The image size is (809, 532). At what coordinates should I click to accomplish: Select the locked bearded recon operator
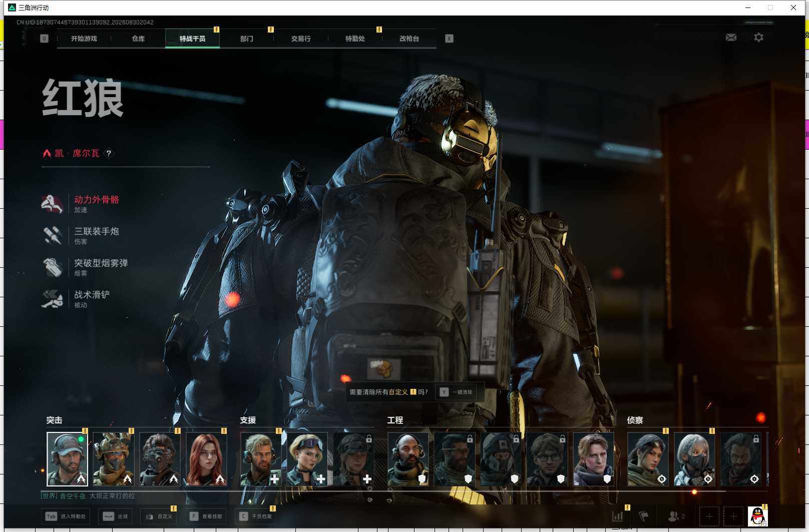(x=741, y=459)
